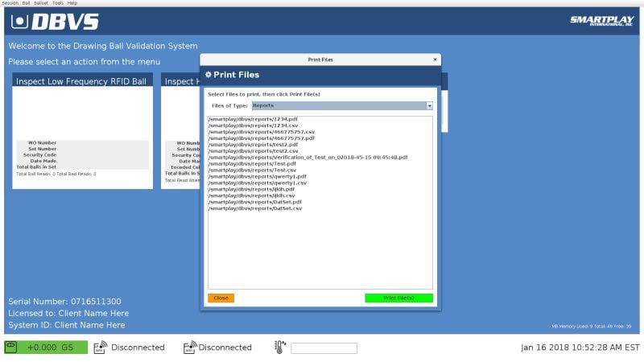Click the thermometer icon in status bar
Image resolution: width=644 pixels, height=362 pixels.
[279, 348]
